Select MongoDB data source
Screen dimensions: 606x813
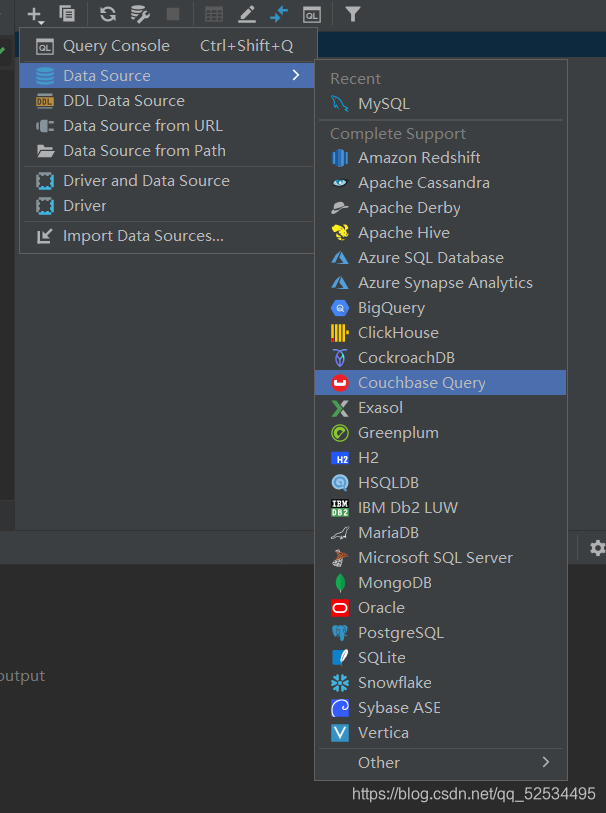point(441,583)
